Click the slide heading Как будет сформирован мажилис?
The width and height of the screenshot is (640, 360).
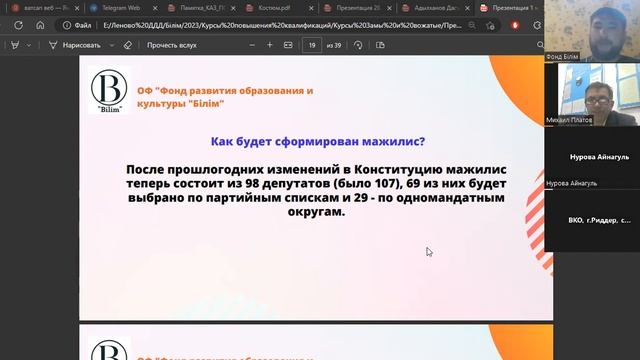coord(318,142)
